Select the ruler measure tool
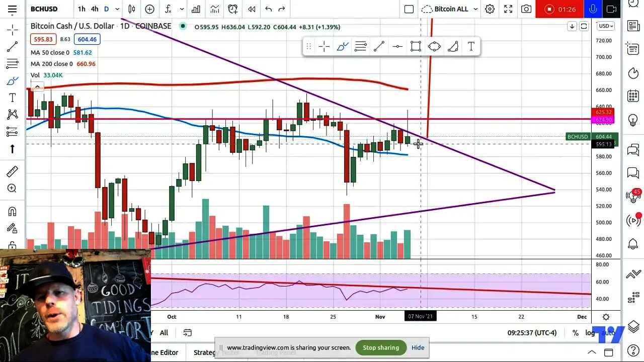This screenshot has width=644, height=362. 12,171
